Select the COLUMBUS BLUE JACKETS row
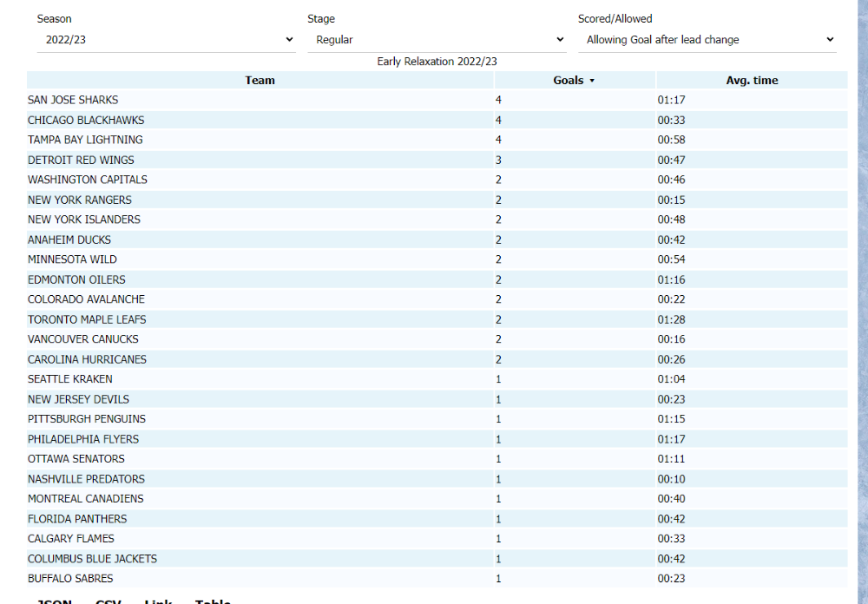 tap(437, 559)
